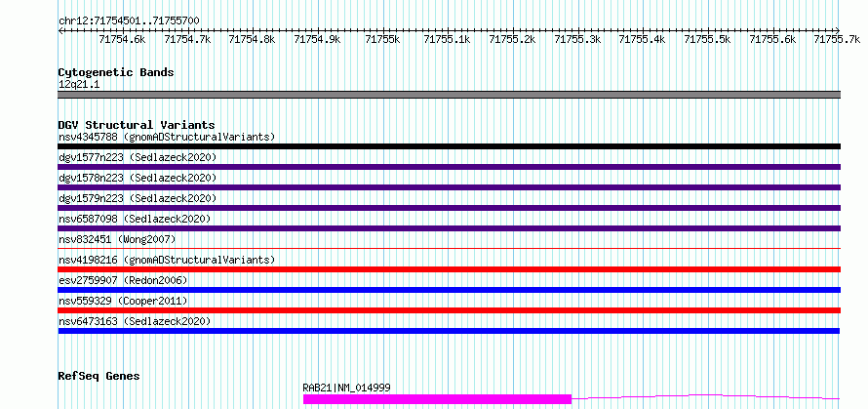This screenshot has width=868, height=409.
Task: Click ruler tick label 71755k
Action: tap(382, 39)
